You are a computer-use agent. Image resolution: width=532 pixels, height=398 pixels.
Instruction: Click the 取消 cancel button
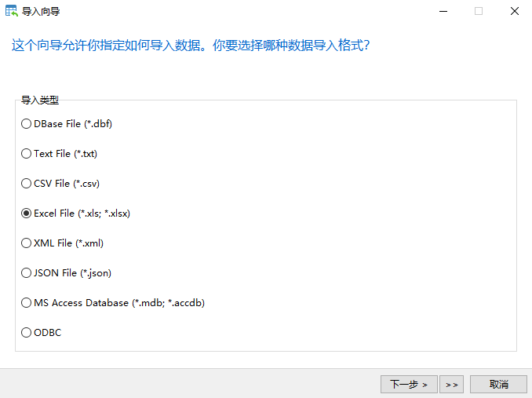pyautogui.click(x=498, y=385)
